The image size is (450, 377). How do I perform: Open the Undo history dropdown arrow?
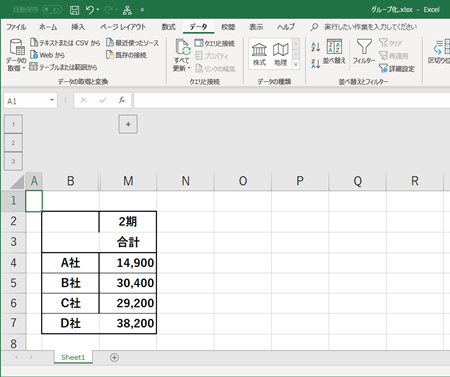pos(98,10)
